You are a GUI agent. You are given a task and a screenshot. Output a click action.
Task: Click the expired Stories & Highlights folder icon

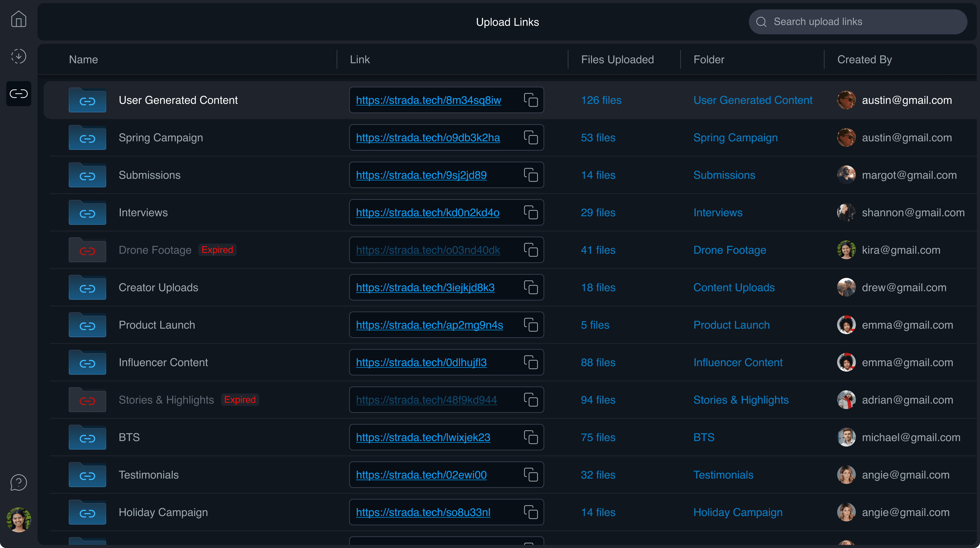(87, 400)
